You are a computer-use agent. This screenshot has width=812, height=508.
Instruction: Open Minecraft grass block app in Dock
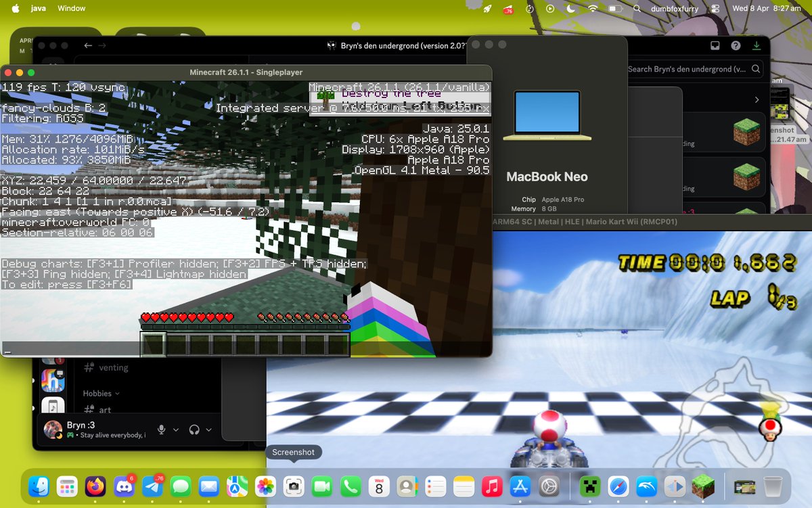tap(704, 486)
